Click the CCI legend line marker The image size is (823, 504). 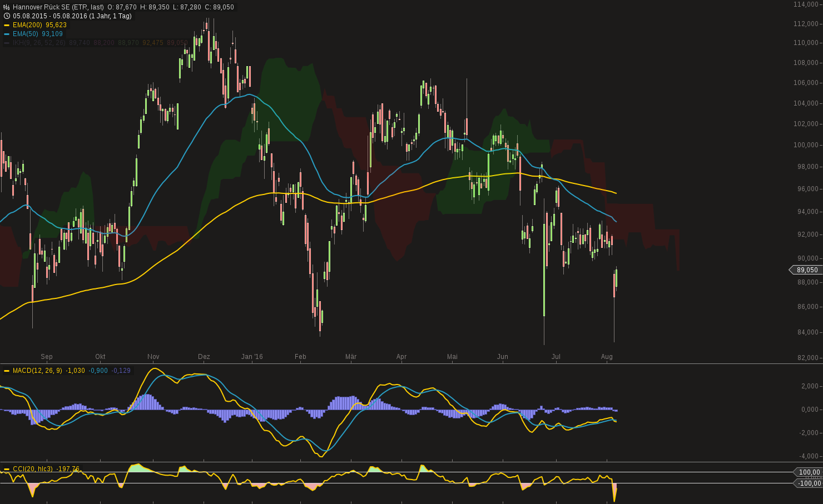[7, 468]
